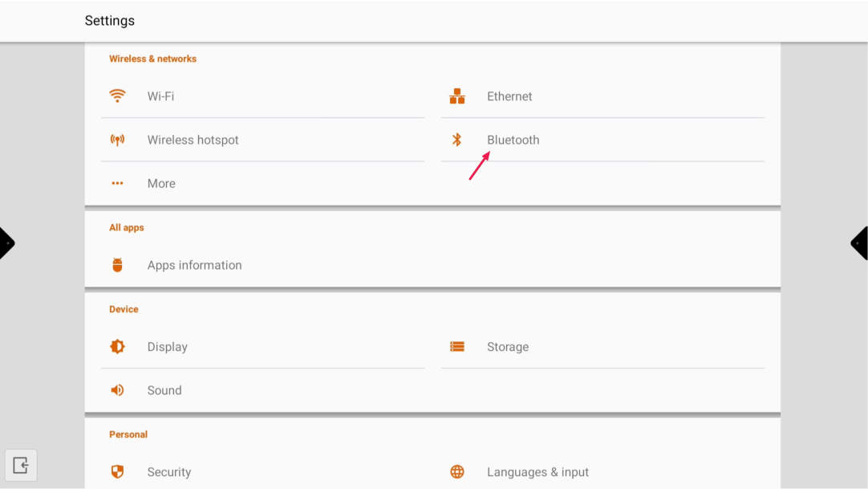This screenshot has height=489, width=868.
Task: Click the Sound speaker icon
Action: click(118, 390)
